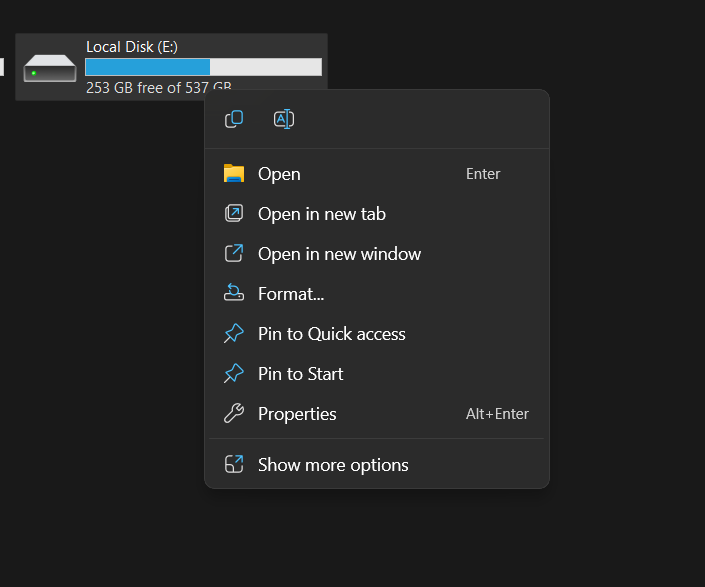
Task: Click the blue storage usage bar
Action: click(147, 67)
